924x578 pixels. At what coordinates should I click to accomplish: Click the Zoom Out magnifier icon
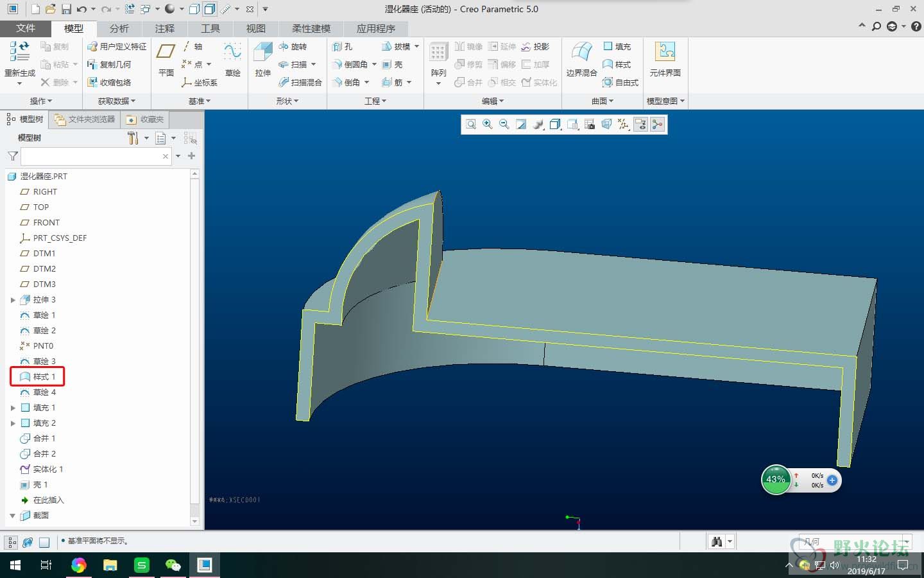pyautogui.click(x=504, y=125)
